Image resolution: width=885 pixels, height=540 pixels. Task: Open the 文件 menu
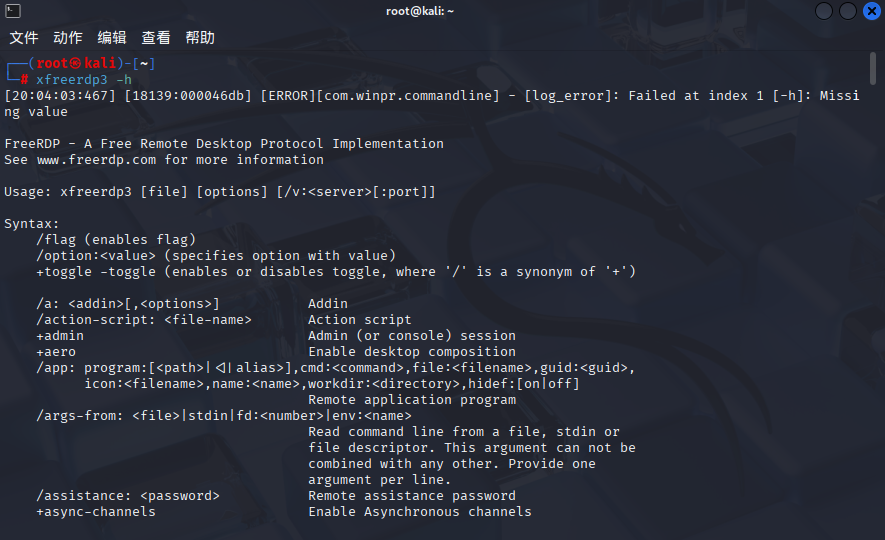(x=24, y=38)
